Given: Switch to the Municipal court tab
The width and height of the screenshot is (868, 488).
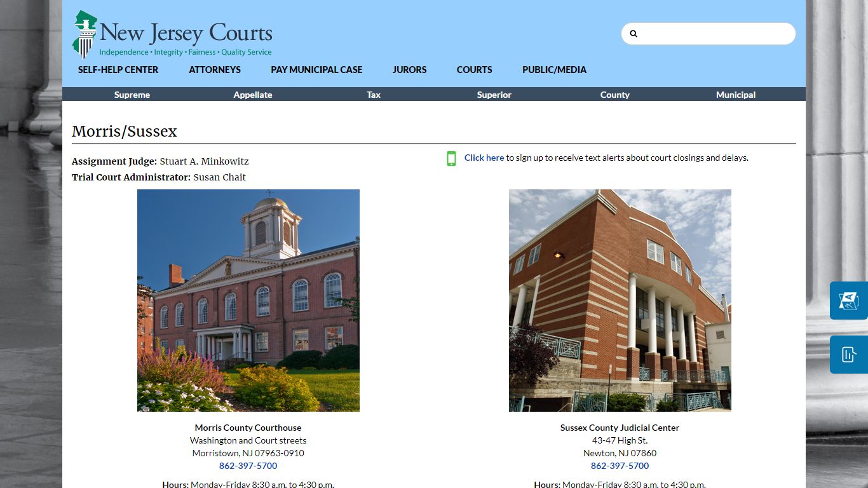Looking at the screenshot, I should point(736,95).
